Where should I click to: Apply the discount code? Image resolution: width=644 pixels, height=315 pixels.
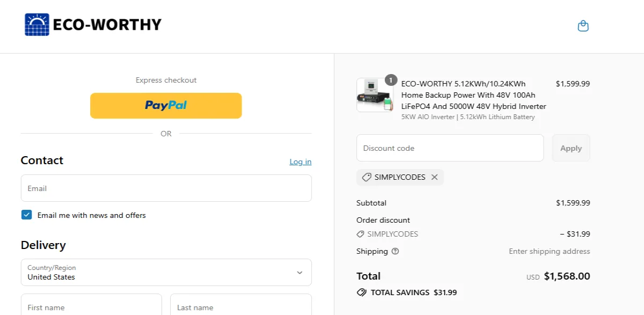point(570,148)
